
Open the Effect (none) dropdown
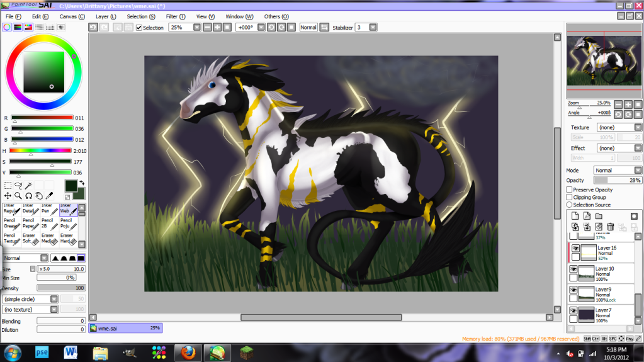(x=638, y=148)
